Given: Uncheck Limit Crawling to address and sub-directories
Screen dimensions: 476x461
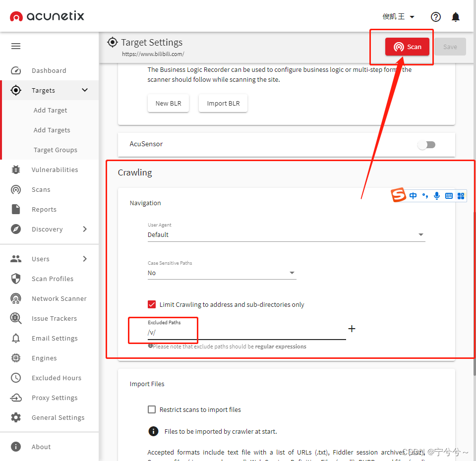Looking at the screenshot, I should 152,304.
